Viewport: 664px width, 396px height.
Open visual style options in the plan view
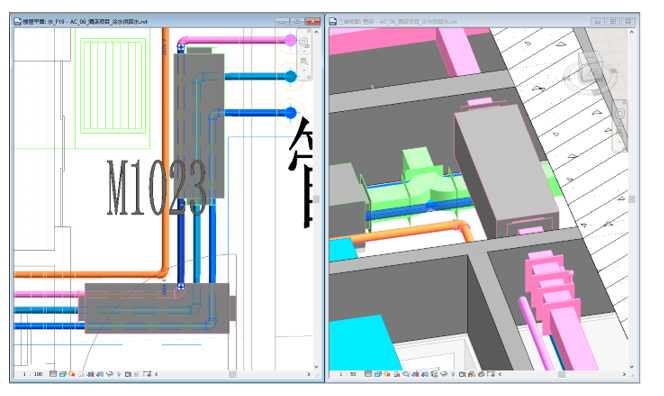[x=63, y=374]
